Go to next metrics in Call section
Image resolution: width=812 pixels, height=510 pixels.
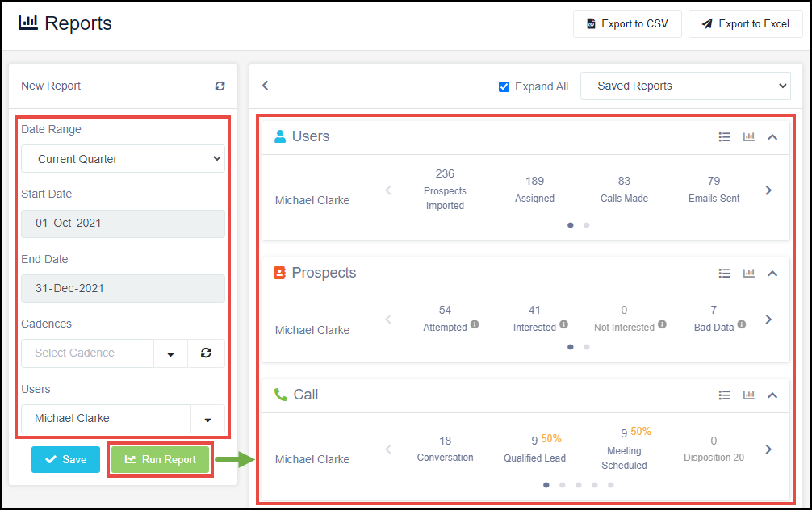pyautogui.click(x=768, y=449)
